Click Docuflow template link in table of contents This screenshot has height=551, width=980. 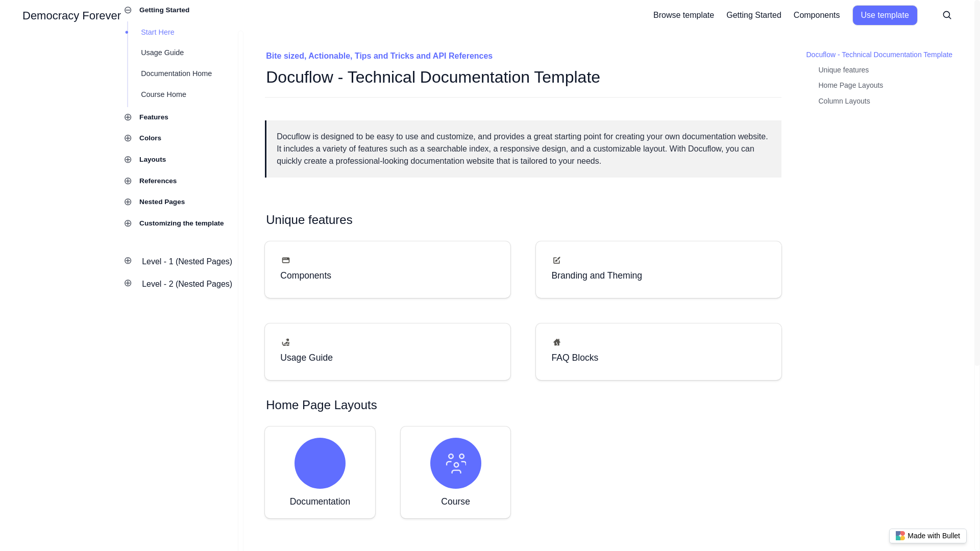pyautogui.click(x=879, y=55)
